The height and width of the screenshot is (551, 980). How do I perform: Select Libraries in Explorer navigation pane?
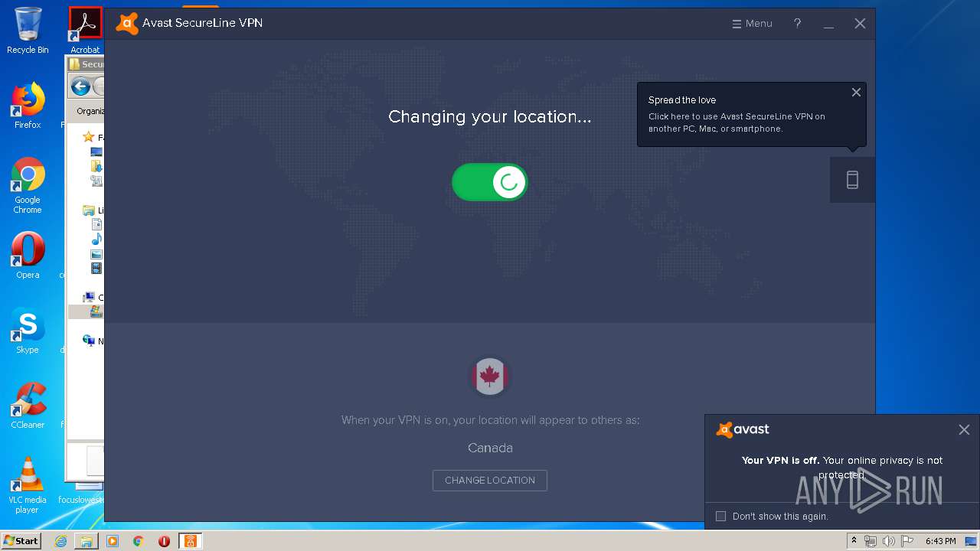pyautogui.click(x=90, y=210)
